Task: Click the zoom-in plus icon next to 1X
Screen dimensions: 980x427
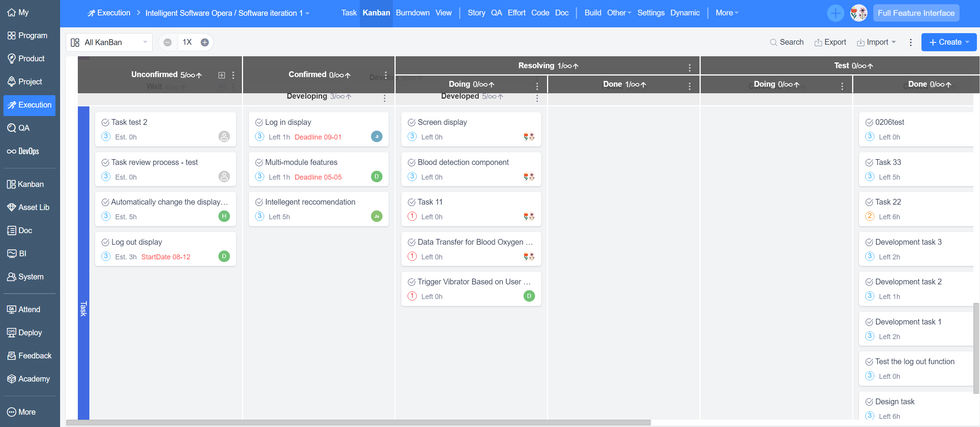Action: (x=205, y=42)
